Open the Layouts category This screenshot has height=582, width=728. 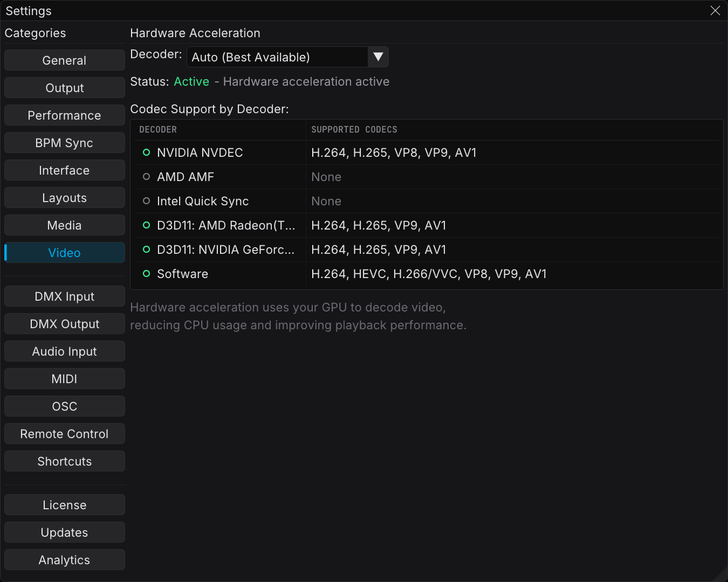65,198
